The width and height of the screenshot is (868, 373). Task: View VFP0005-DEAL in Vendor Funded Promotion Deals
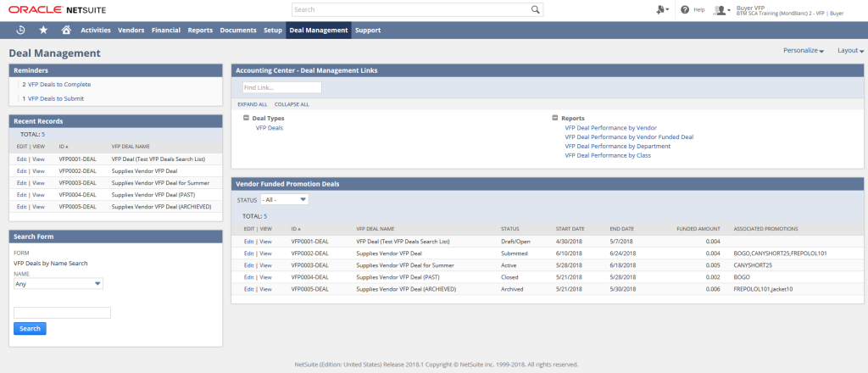(265, 289)
